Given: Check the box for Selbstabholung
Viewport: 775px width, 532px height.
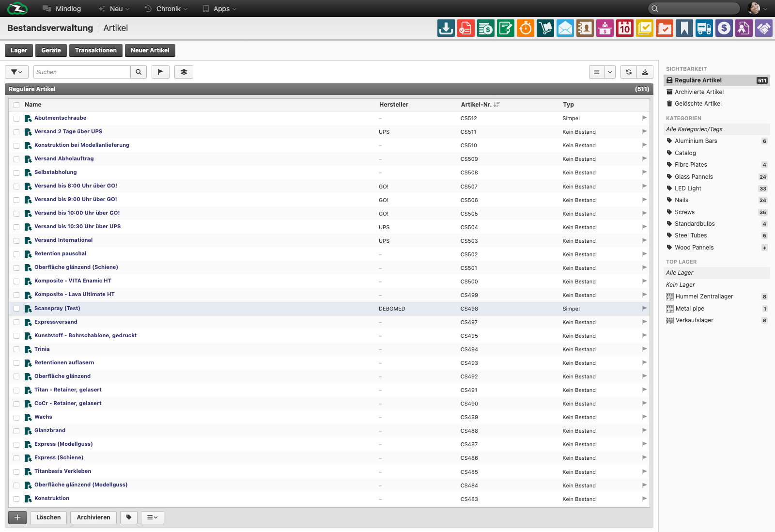Looking at the screenshot, I should (16, 173).
